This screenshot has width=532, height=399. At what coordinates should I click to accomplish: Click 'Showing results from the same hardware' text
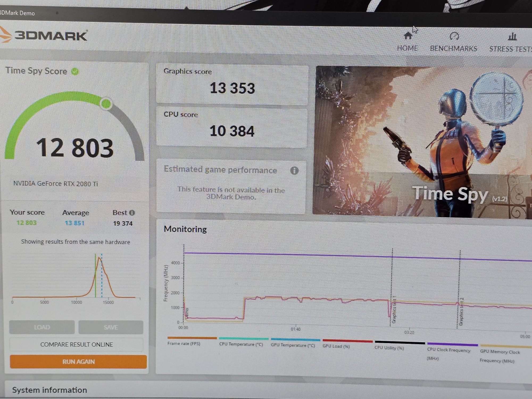[76, 242]
